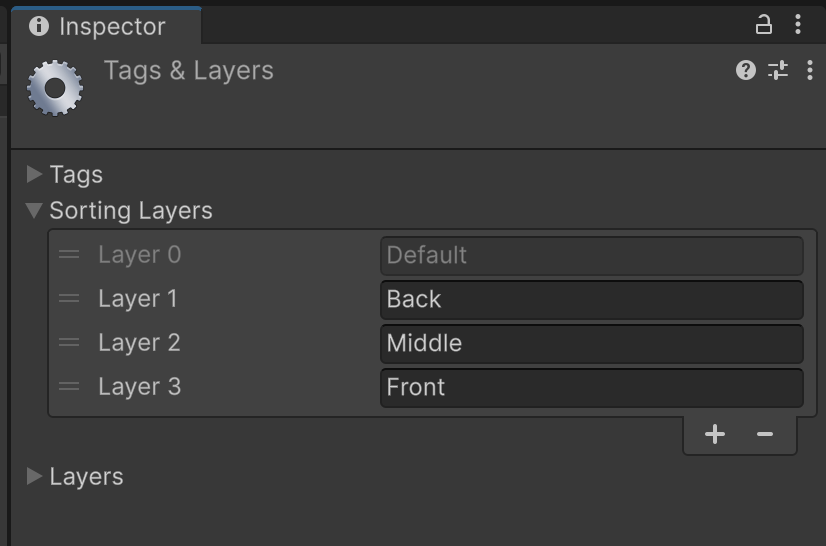Image resolution: width=826 pixels, height=546 pixels.
Task: Click the Tags & Layers gear icon
Action: coord(55,88)
